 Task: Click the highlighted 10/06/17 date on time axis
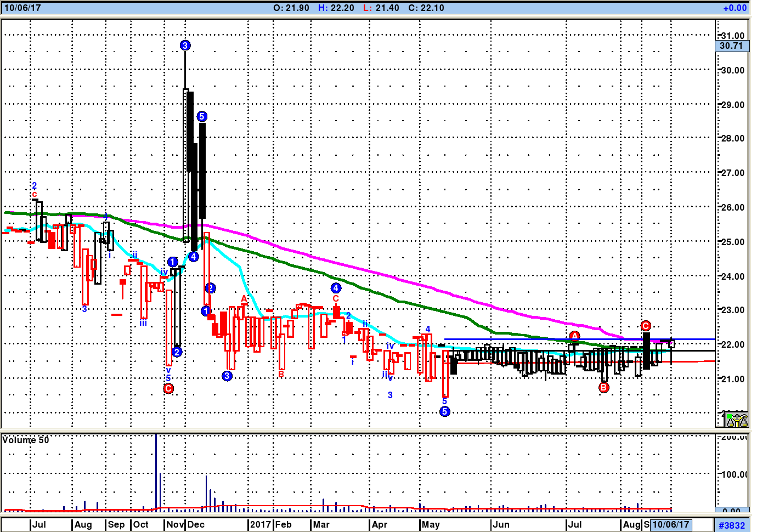tap(670, 524)
